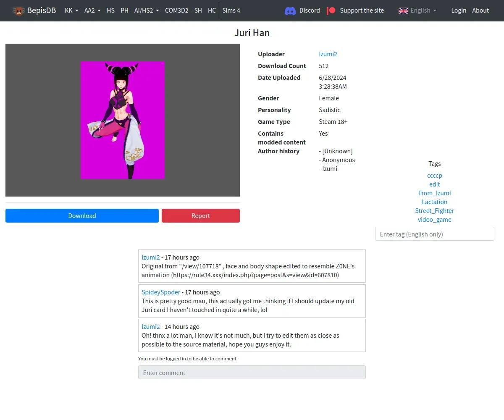Image resolution: width=504 pixels, height=420 pixels.
Task: Expand the AA2 dropdown menu
Action: 92,10
